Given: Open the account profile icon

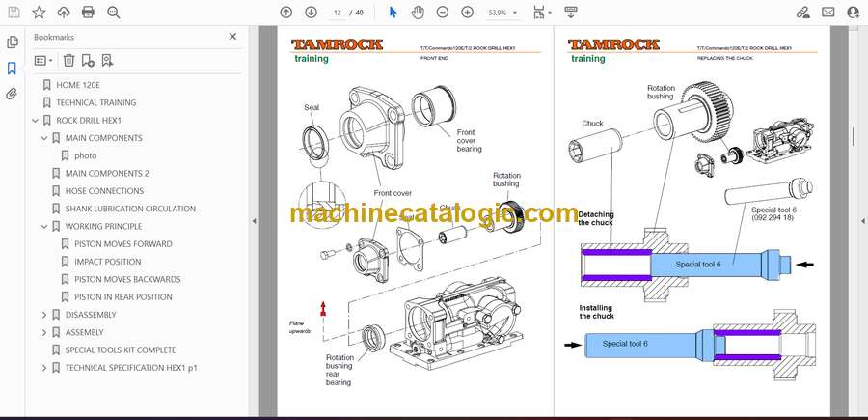Looking at the screenshot, I should (854, 13).
